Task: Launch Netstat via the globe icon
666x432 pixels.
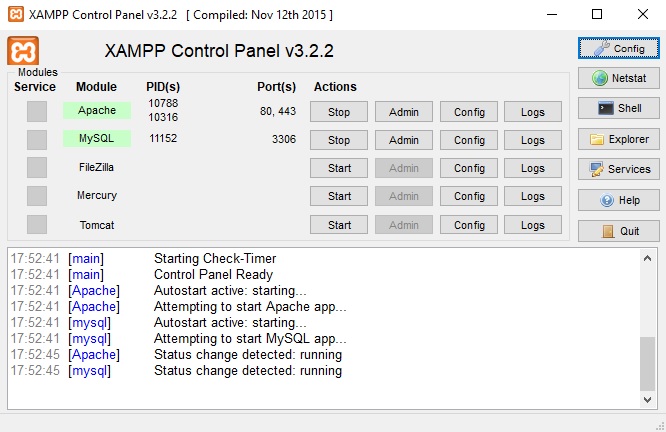Action: (x=618, y=78)
